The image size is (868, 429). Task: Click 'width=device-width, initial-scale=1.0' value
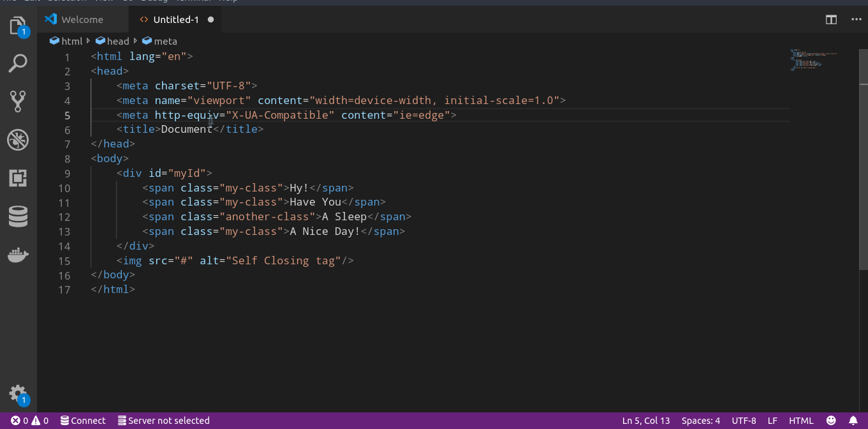(x=434, y=101)
